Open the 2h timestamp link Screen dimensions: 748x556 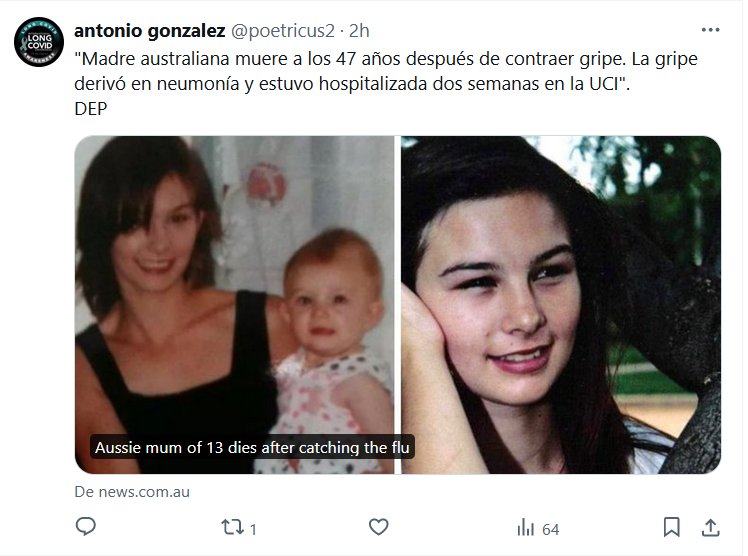359,31
